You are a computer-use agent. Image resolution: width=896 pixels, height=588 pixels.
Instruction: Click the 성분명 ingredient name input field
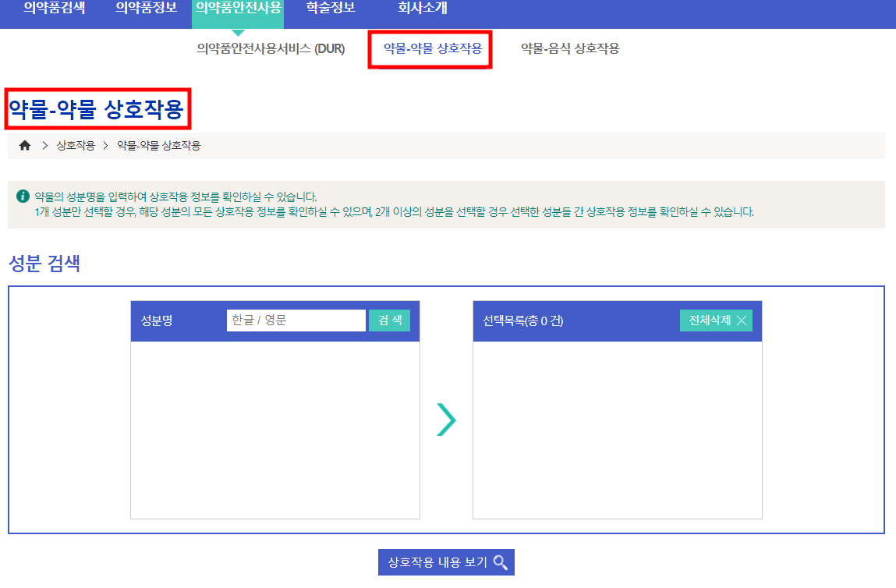(x=296, y=320)
